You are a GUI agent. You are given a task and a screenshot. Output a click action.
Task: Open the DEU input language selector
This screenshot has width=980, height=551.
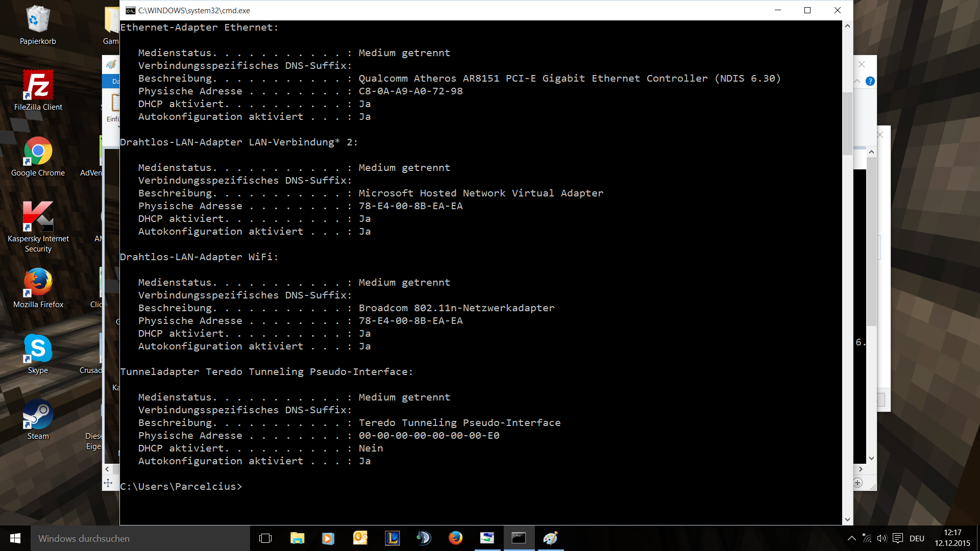coord(917,538)
